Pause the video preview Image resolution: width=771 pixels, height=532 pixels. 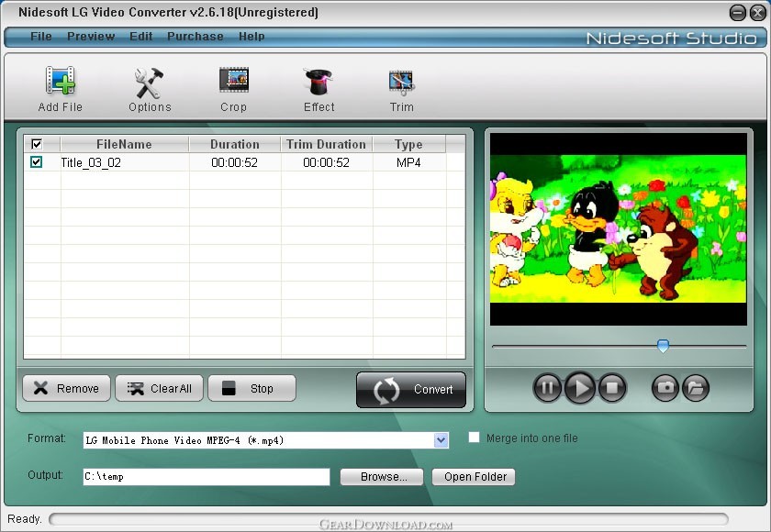click(547, 388)
